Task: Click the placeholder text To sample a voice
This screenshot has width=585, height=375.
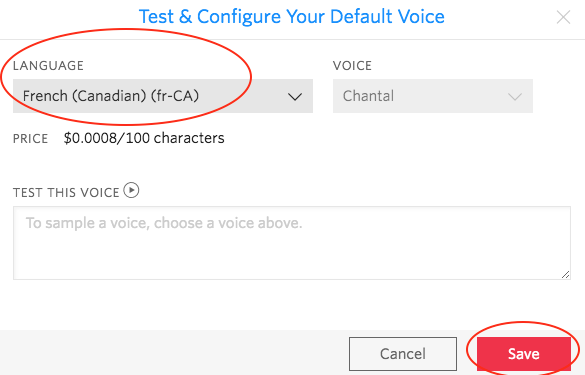Action: [x=164, y=223]
